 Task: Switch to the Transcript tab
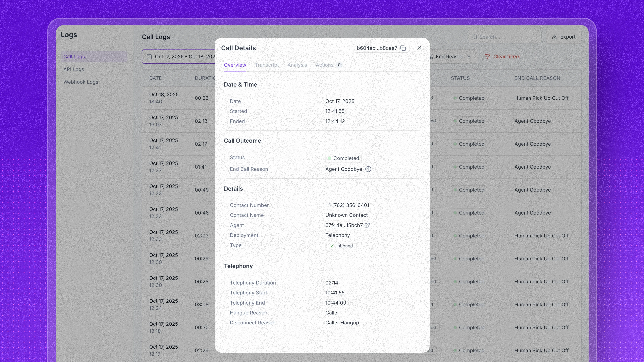267,65
